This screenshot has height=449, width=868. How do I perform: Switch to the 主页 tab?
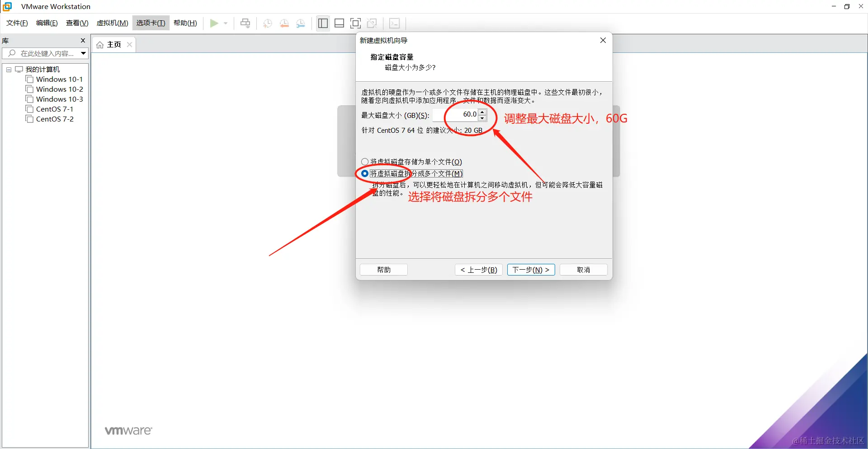pos(114,44)
